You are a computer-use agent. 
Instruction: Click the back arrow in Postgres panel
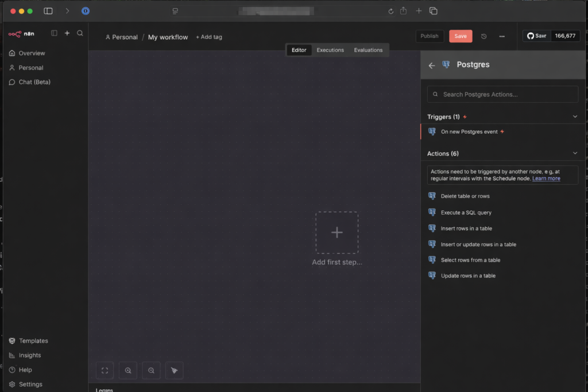pyautogui.click(x=432, y=65)
